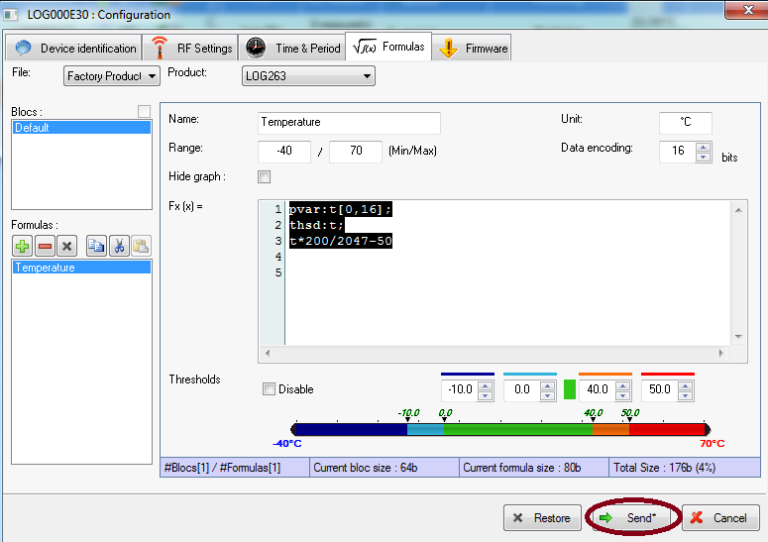Click the clock Time & Period icon
This screenshot has height=542, width=768.
(256, 47)
